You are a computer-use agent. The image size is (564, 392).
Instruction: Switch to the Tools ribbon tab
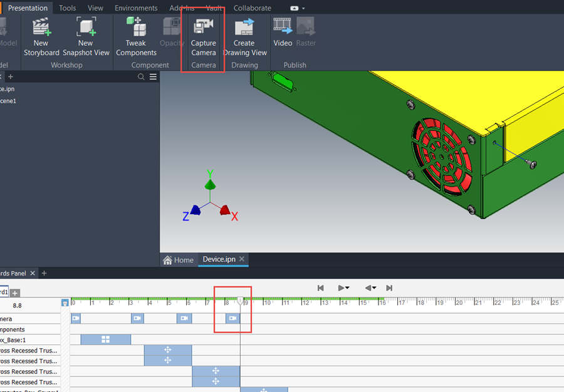coord(67,8)
